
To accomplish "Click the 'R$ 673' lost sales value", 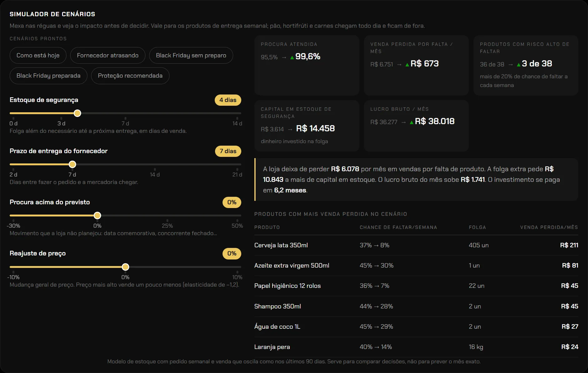I will pos(424,64).
